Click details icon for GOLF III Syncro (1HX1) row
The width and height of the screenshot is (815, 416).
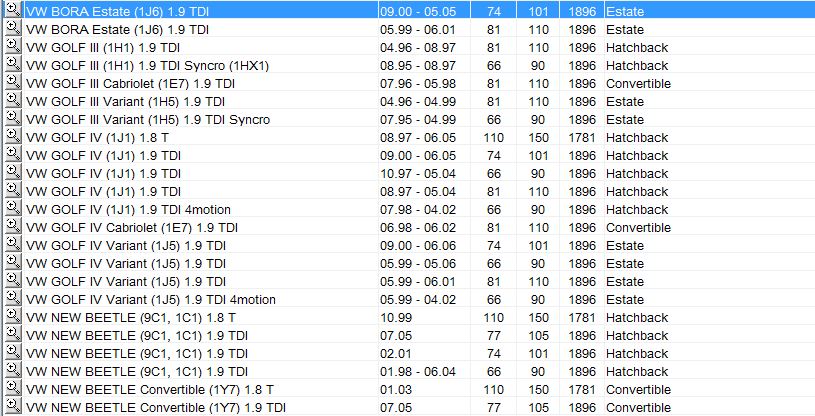point(13,64)
